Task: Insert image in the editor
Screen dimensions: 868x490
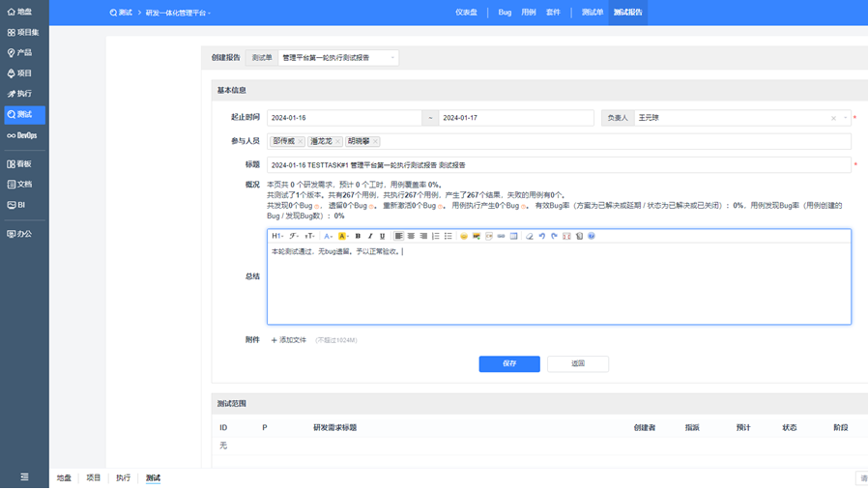Action: click(x=477, y=236)
